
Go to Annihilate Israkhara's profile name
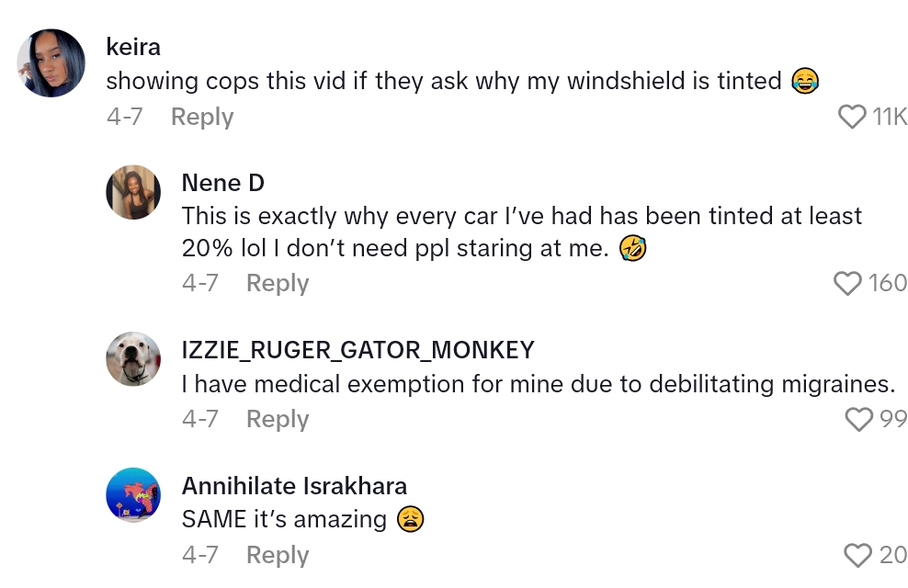pyautogui.click(x=294, y=485)
